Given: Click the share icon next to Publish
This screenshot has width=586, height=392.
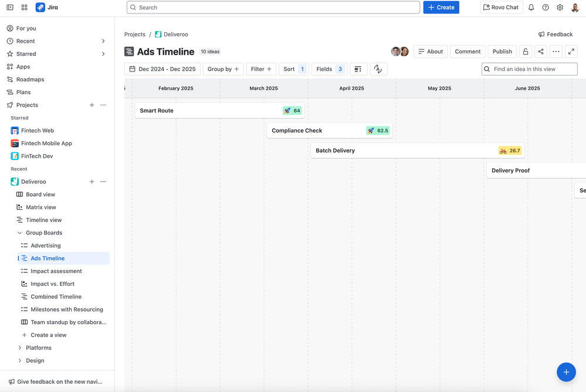Looking at the screenshot, I should 540,51.
